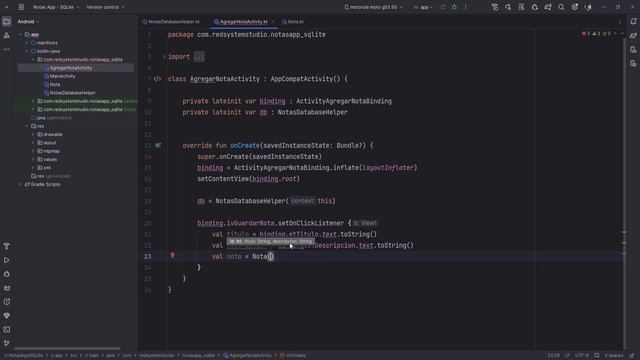Open the Android project view dropdown
Viewport: 640px width, 360px height.
tap(28, 22)
